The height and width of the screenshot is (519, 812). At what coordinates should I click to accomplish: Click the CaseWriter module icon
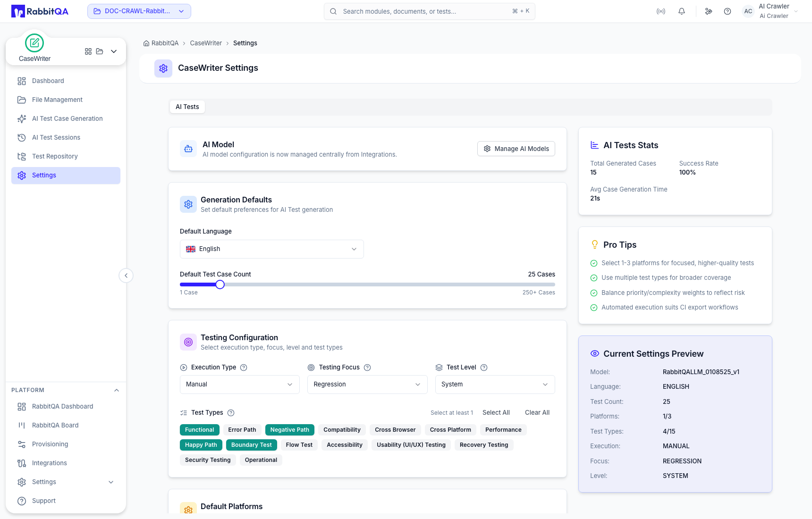(34, 43)
